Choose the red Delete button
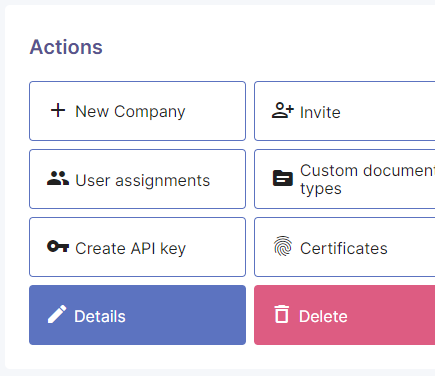The width and height of the screenshot is (435, 376). 345,315
